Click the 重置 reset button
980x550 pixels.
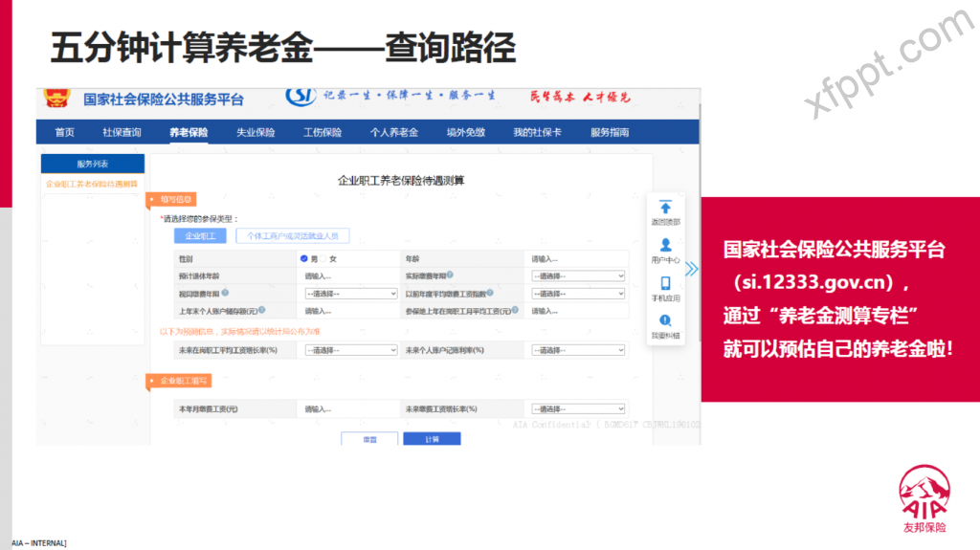pyautogui.click(x=369, y=439)
